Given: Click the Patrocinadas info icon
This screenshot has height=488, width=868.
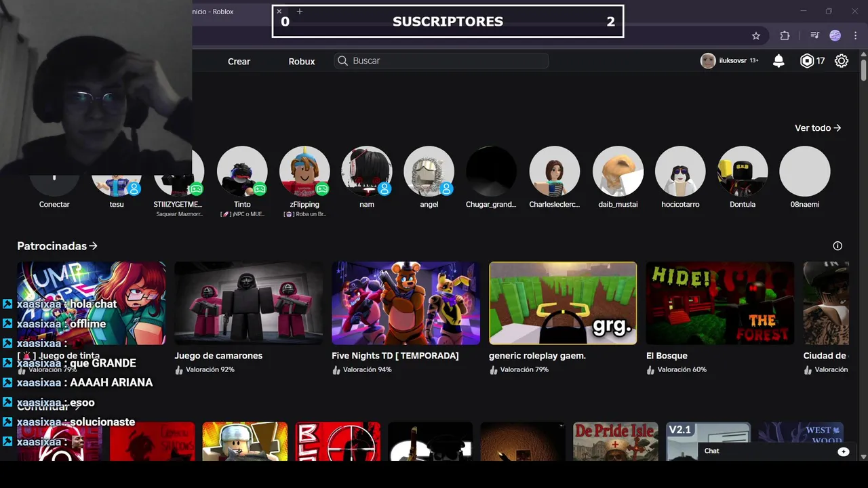Looking at the screenshot, I should point(837,246).
